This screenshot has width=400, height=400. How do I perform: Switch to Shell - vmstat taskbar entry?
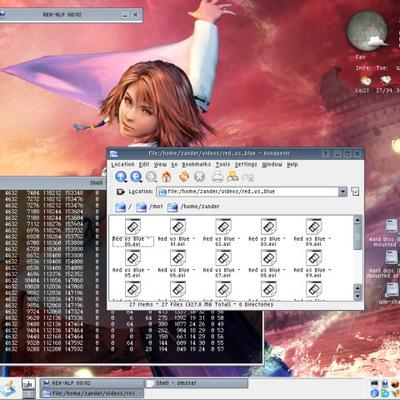coord(197,383)
